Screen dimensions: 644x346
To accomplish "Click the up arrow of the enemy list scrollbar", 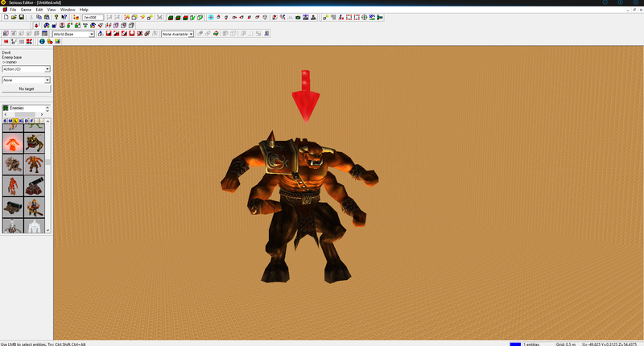I will coord(48,121).
